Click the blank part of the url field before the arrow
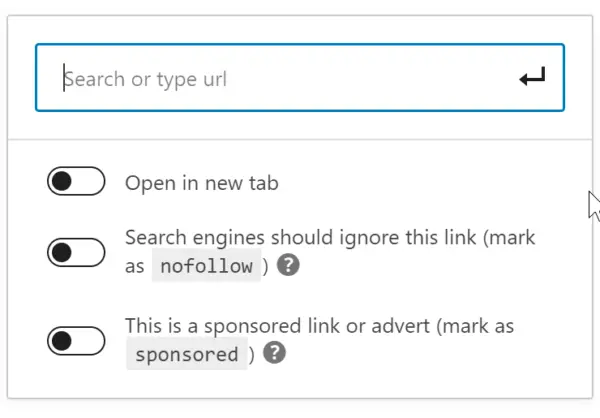Screen dimensions: 600x418 pos(371,78)
